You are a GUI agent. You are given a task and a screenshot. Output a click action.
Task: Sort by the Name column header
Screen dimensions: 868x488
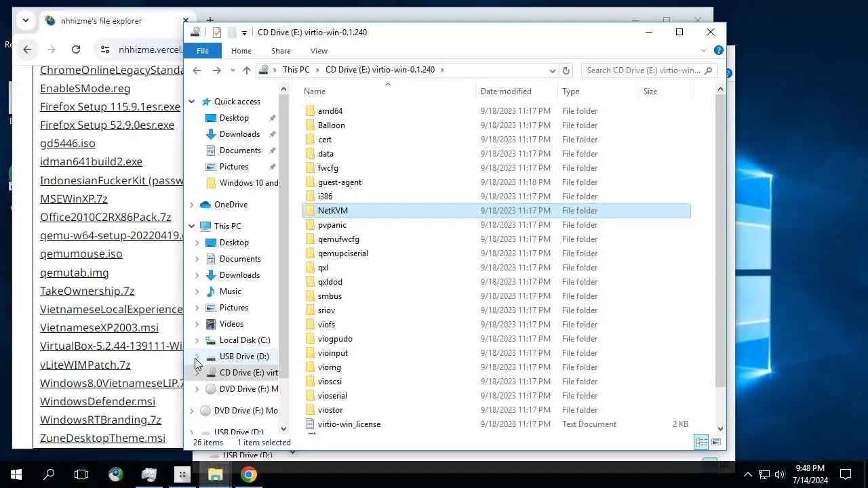(315, 91)
